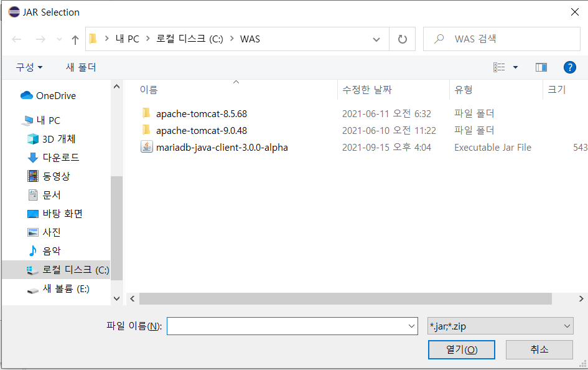The width and height of the screenshot is (588, 370).
Task: Select the apache-tomcat-9.0.48 folder
Action: 202,131
